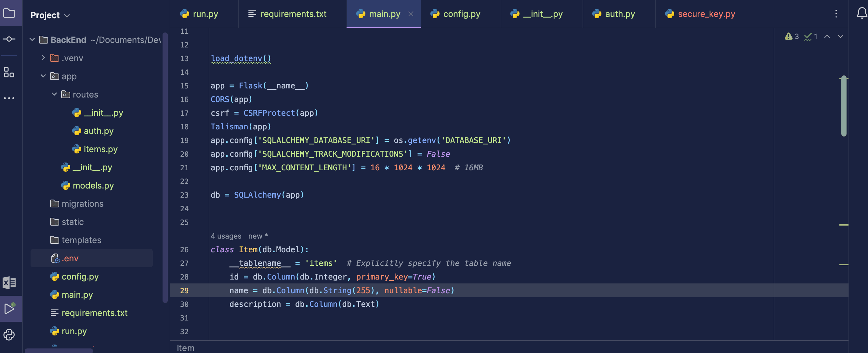Click the project panel vertical scrollbar

coord(165,167)
